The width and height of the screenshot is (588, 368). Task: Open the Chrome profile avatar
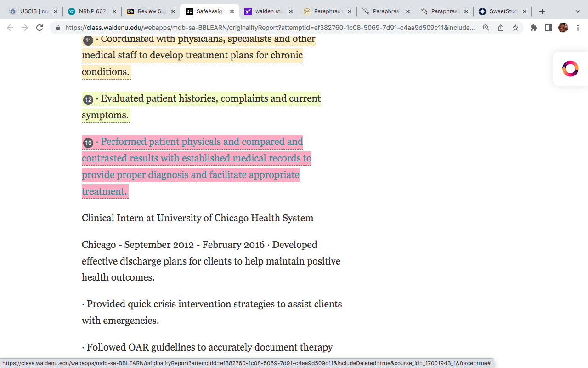[563, 28]
